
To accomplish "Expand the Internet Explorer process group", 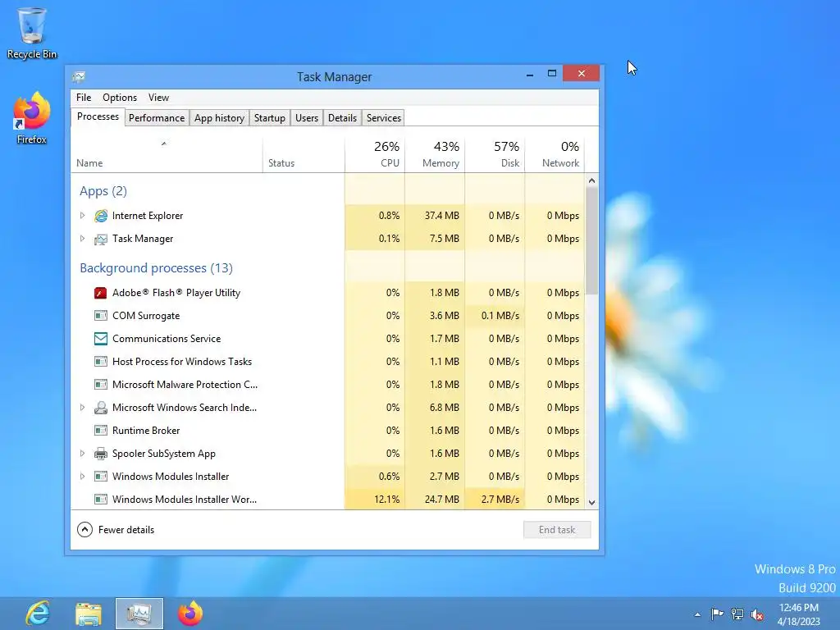I will [x=82, y=216].
